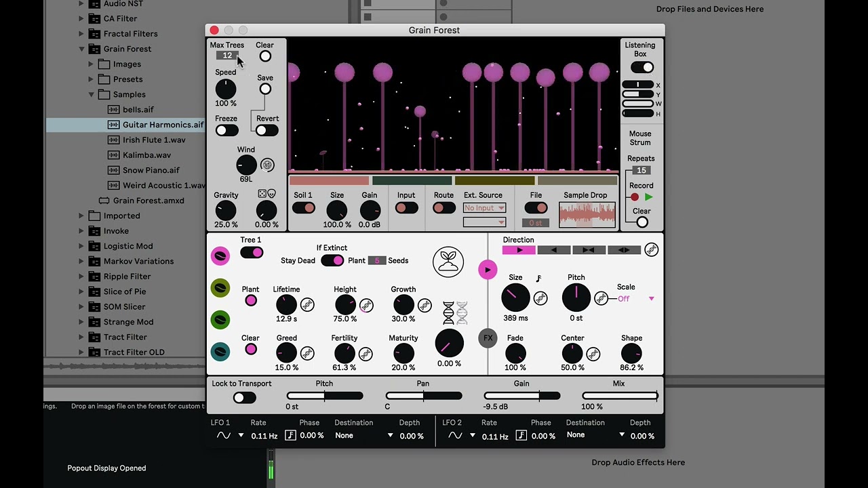
Task: Click the light grey DNA helix icon
Action: coord(462,313)
